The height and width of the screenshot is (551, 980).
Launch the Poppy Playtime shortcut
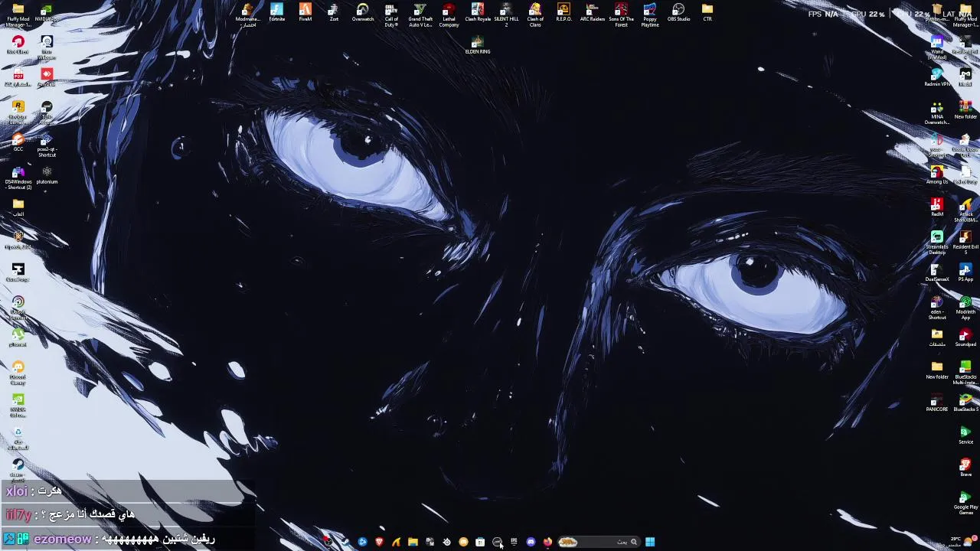[650, 15]
